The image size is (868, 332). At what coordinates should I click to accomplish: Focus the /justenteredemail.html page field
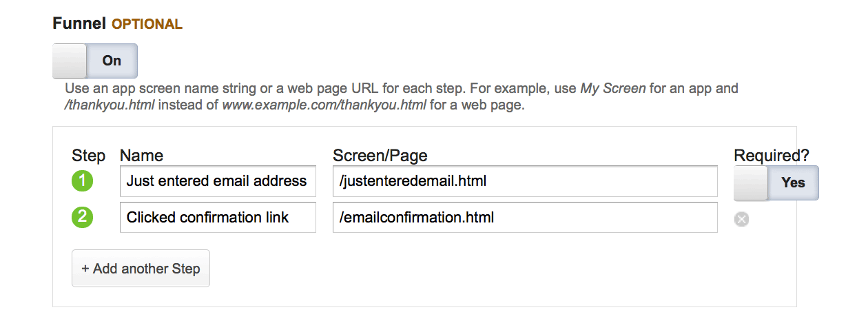(524, 181)
